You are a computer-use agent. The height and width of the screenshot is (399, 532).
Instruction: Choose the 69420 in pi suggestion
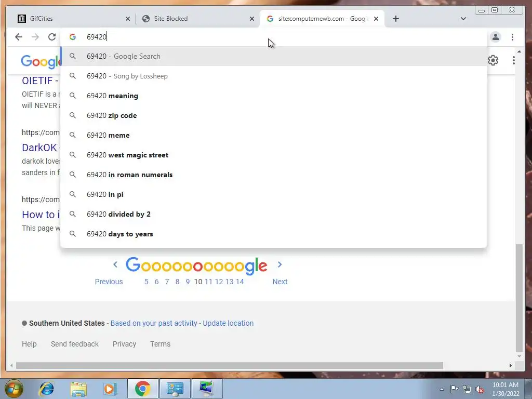(x=273, y=194)
